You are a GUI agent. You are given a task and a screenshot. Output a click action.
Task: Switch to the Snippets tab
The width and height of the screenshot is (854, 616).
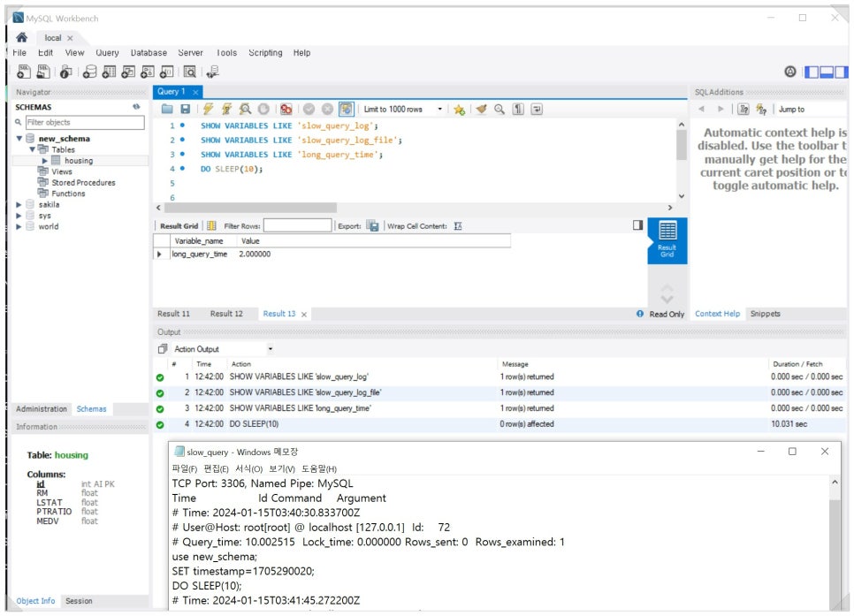click(x=766, y=314)
